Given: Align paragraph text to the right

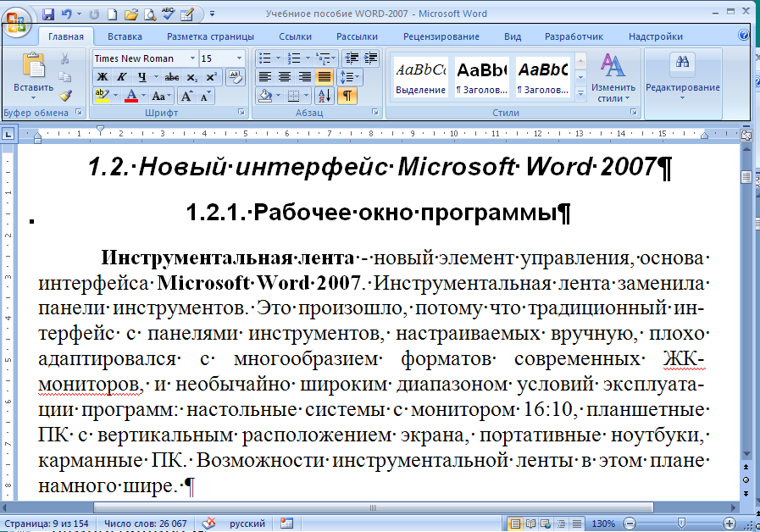Looking at the screenshot, I should click(x=304, y=77).
